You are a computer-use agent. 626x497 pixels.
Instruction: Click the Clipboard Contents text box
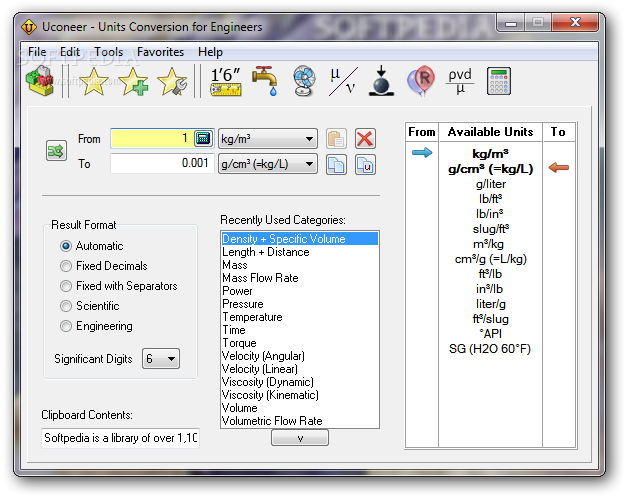[120, 438]
